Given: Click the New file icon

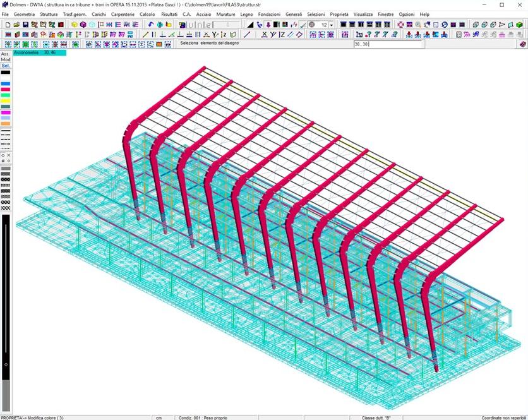Looking at the screenshot, I should click(8, 25).
